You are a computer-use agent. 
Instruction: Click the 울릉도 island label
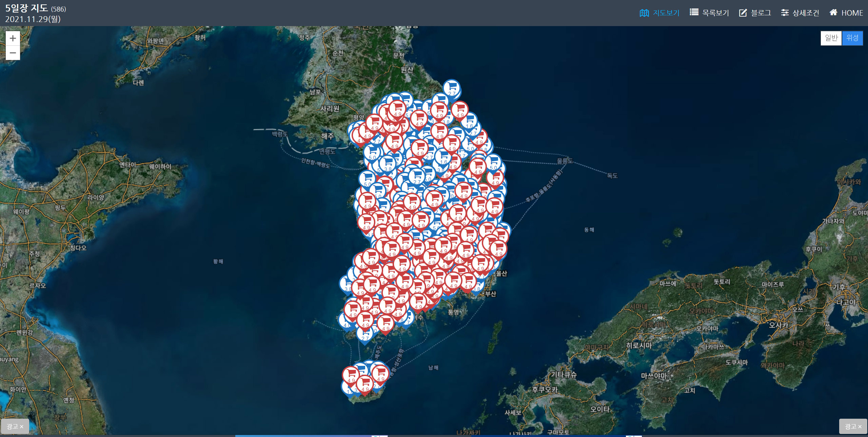565,161
